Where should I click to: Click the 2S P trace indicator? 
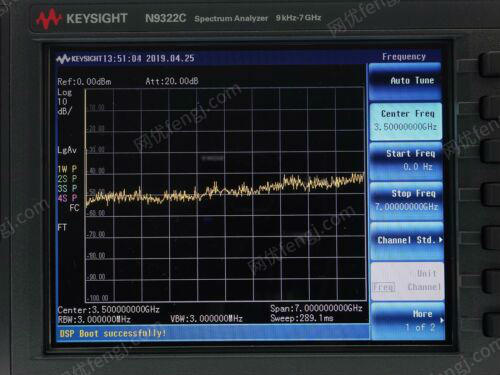pyautogui.click(x=67, y=179)
